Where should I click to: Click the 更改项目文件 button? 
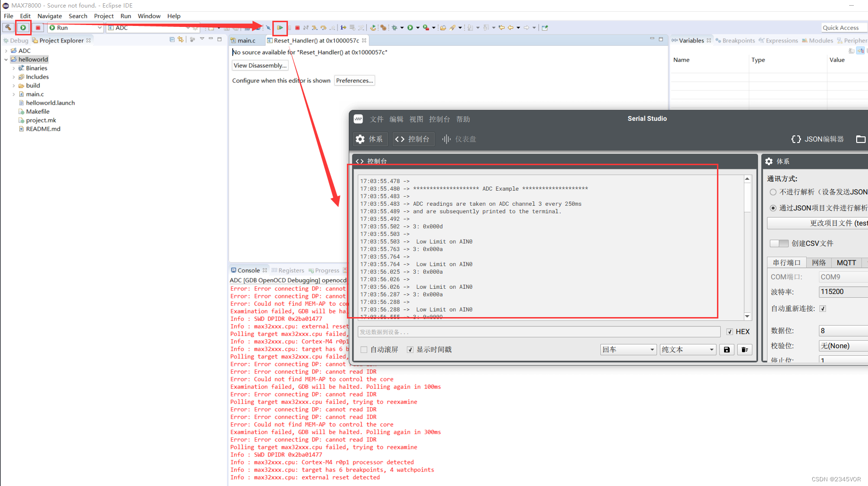(817, 223)
